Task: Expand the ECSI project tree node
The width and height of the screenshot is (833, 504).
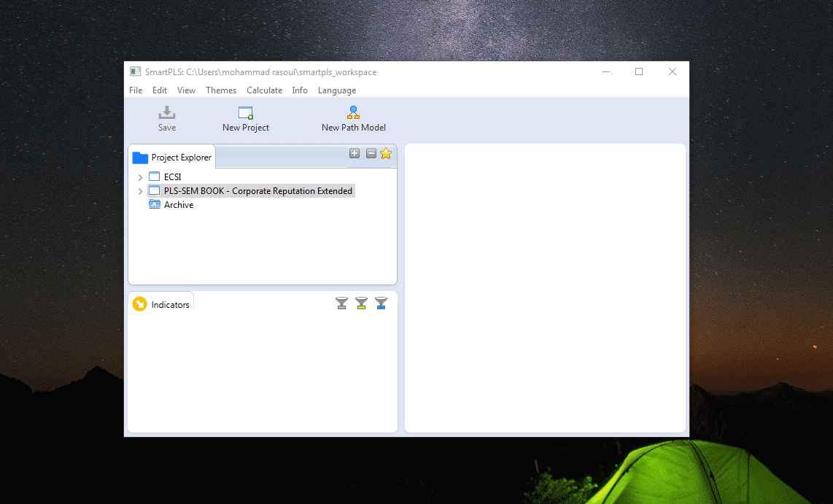Action: (x=140, y=177)
